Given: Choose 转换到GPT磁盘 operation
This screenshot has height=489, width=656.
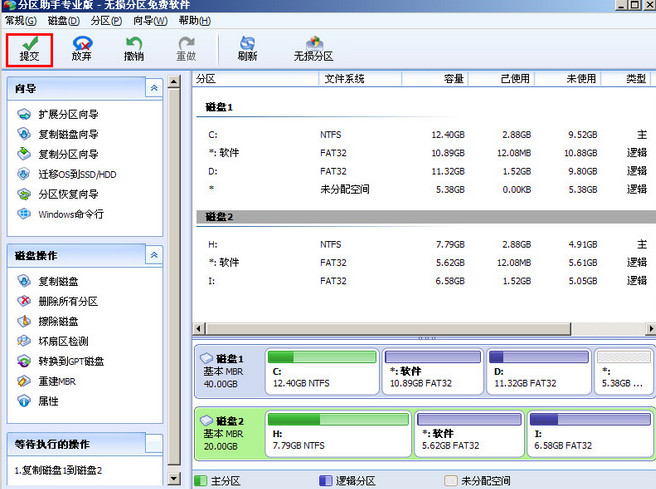Looking at the screenshot, I should 61,361.
